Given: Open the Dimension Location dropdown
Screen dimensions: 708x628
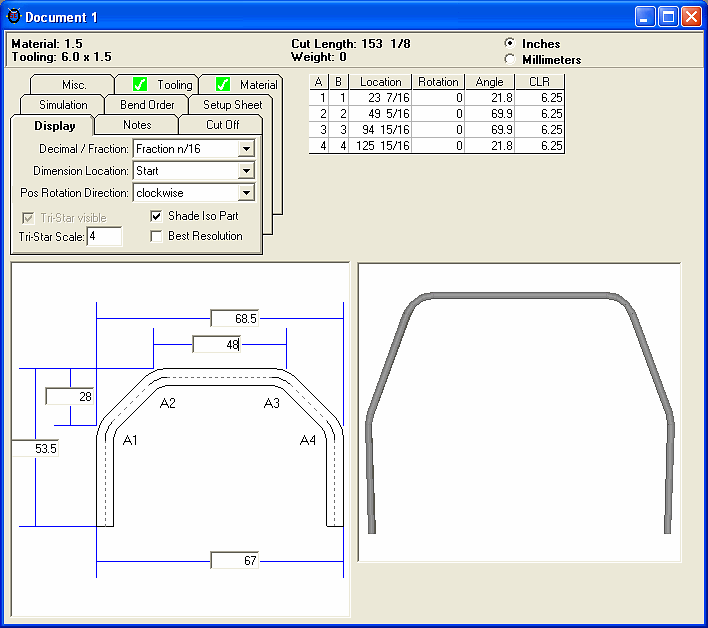Looking at the screenshot, I should [x=246, y=171].
